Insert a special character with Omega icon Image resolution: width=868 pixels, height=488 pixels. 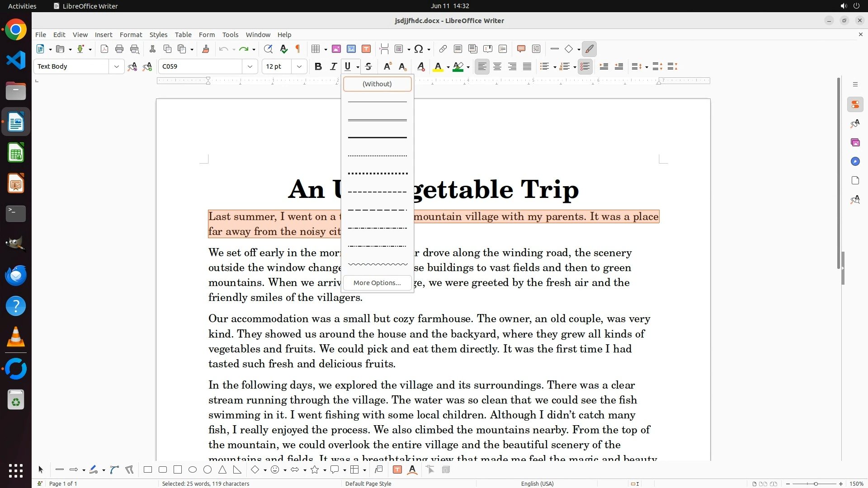point(419,49)
